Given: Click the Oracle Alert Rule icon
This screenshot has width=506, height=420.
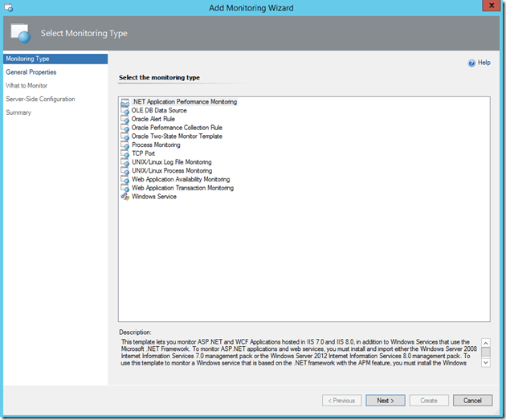Looking at the screenshot, I should click(124, 120).
